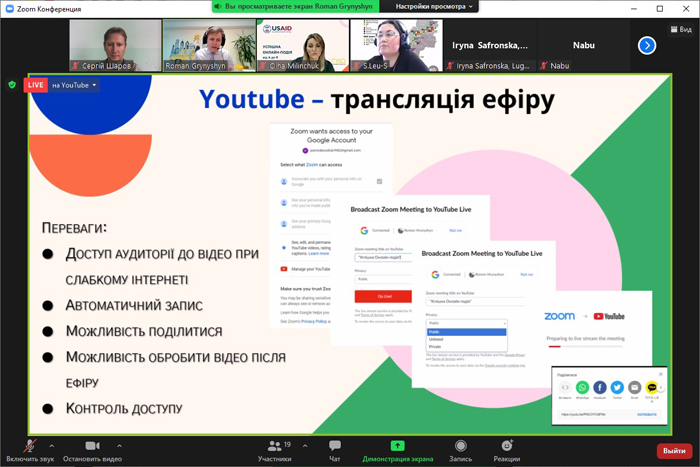Click the share URL field in the popup
The image size is (700, 467).
[596, 414]
